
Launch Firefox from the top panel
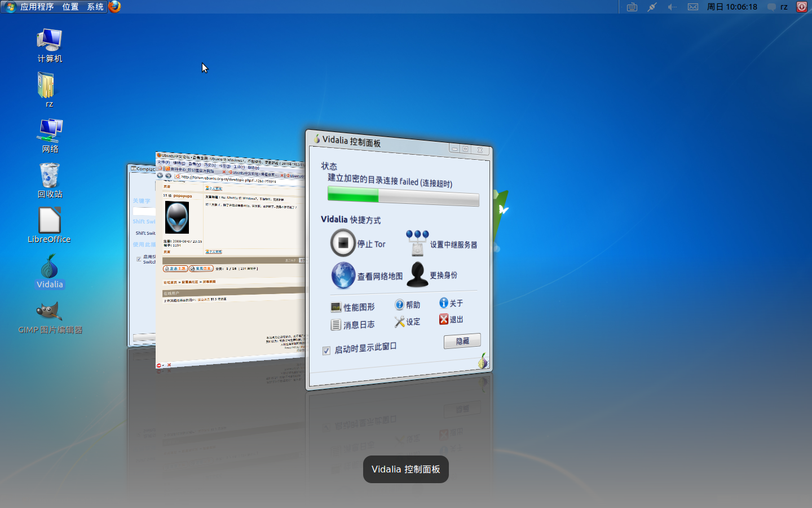tap(114, 7)
